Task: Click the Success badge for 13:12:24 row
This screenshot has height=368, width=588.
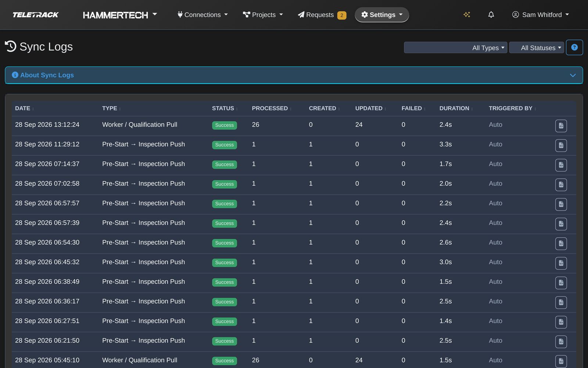Action: pos(225,125)
